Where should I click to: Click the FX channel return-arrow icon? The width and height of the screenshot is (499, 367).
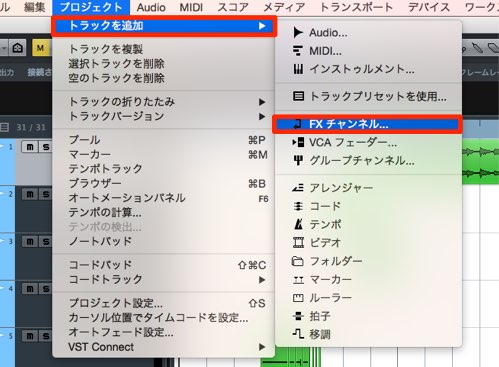[297, 124]
